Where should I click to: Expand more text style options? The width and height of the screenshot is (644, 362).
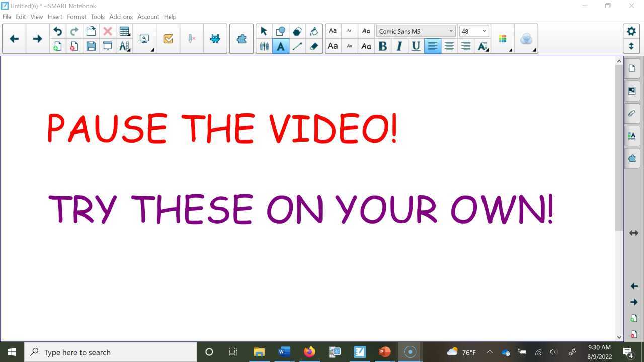tap(483, 46)
